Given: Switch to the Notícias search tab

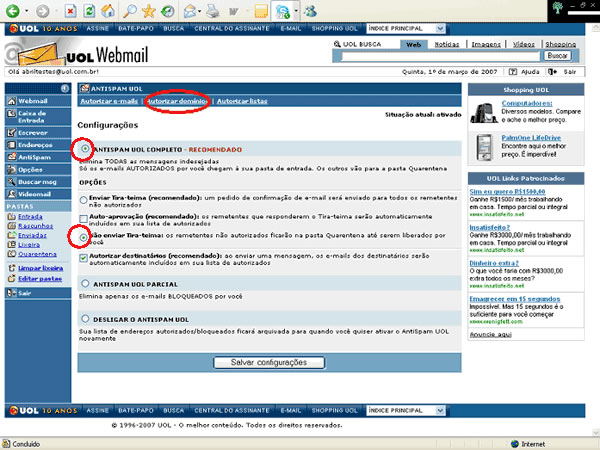Looking at the screenshot, I should coord(447,45).
